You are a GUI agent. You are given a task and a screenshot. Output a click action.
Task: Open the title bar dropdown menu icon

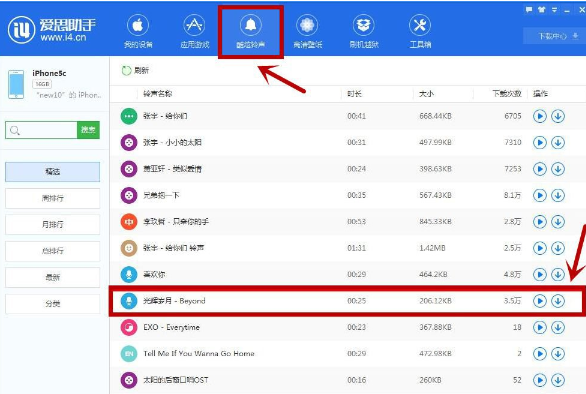click(554, 10)
